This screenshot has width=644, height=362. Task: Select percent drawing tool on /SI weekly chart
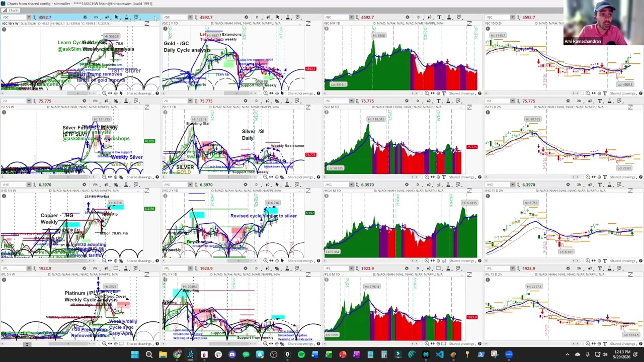coord(115,101)
